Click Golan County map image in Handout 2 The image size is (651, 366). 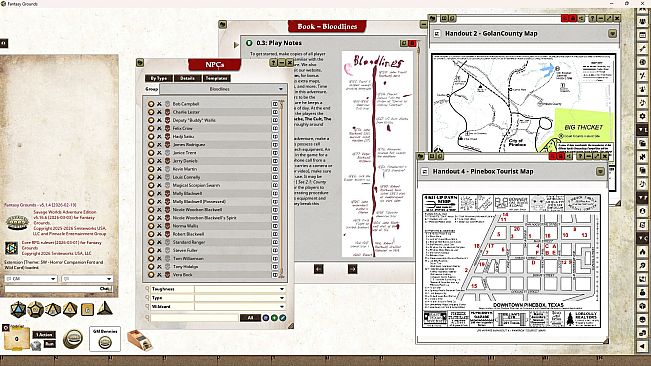[x=523, y=103]
